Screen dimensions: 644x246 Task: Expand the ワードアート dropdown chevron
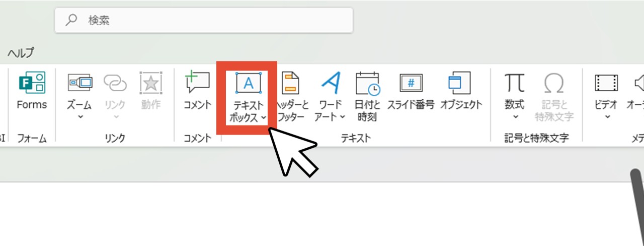point(343,117)
